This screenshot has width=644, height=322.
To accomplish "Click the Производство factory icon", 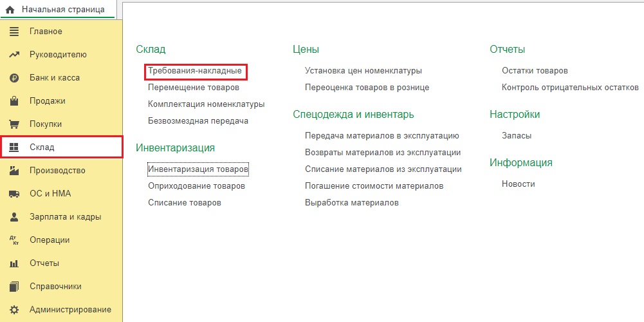I will tap(14, 171).
